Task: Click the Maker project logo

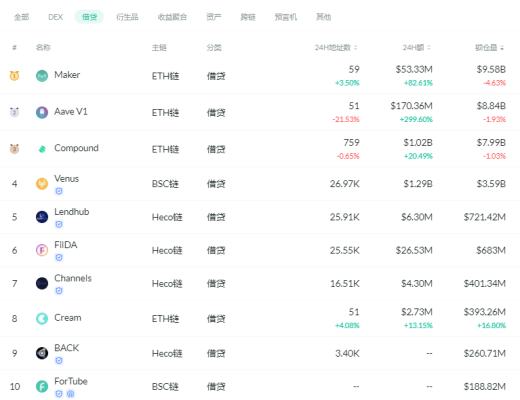Action: click(x=42, y=76)
